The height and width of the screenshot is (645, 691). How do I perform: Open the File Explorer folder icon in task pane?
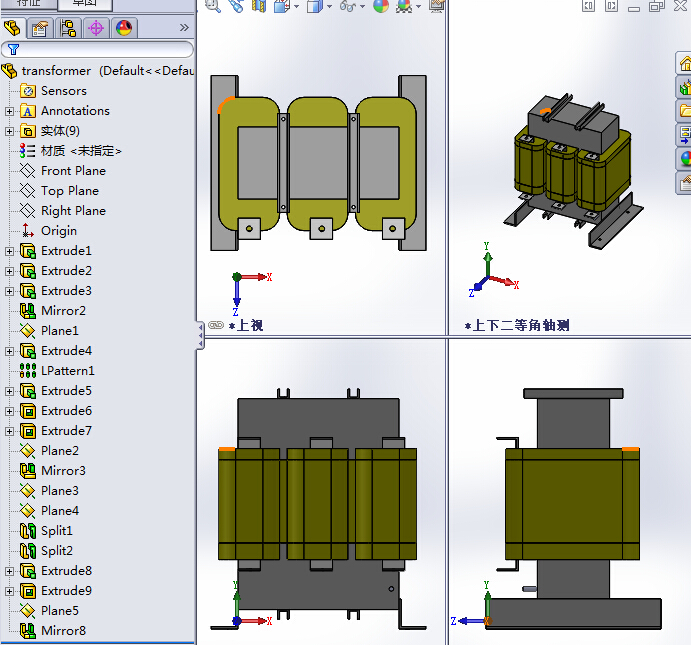pyautogui.click(x=685, y=111)
